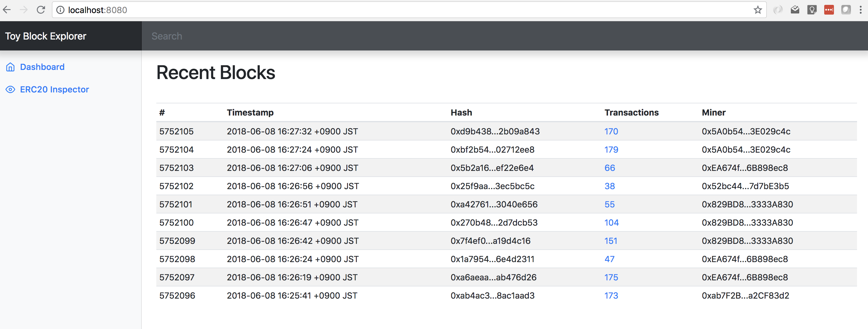Click the Dashboard home icon
The image size is (868, 329).
tap(10, 67)
